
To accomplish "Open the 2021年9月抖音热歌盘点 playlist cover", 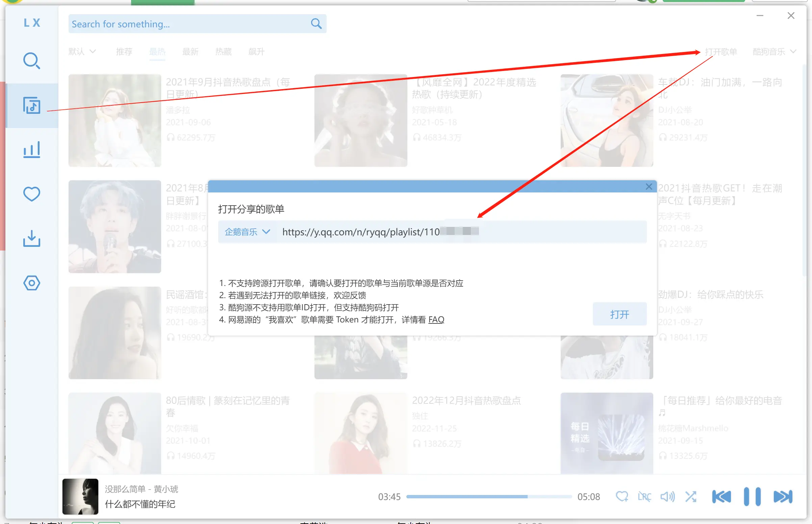I will [x=115, y=121].
